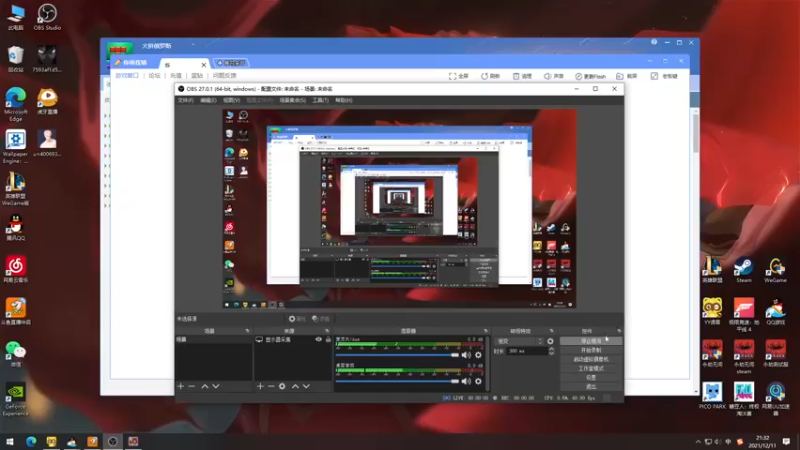Open Steam desktop shortcut

coord(743,270)
